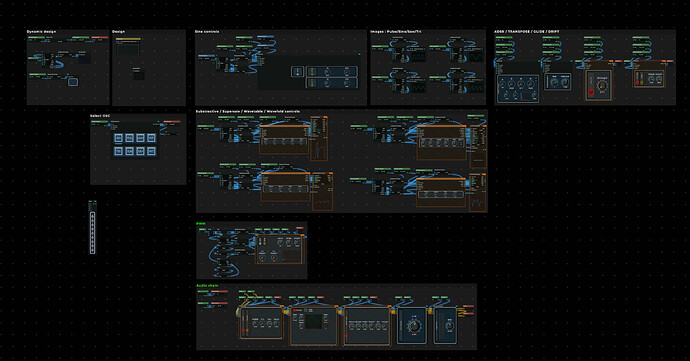Toggle the cyan switch in the Drone panel
This screenshot has width=690, height=361.
(260, 243)
